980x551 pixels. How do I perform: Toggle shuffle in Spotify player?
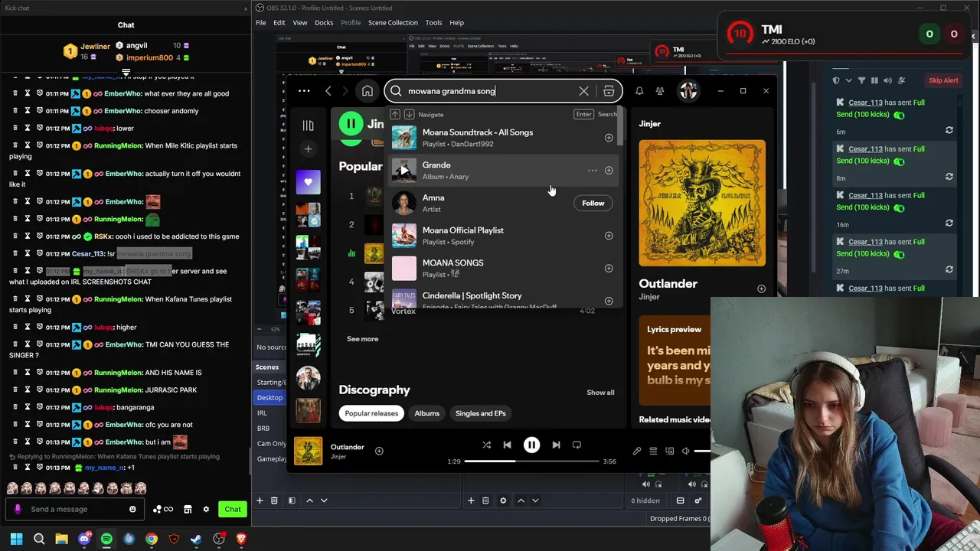486,445
